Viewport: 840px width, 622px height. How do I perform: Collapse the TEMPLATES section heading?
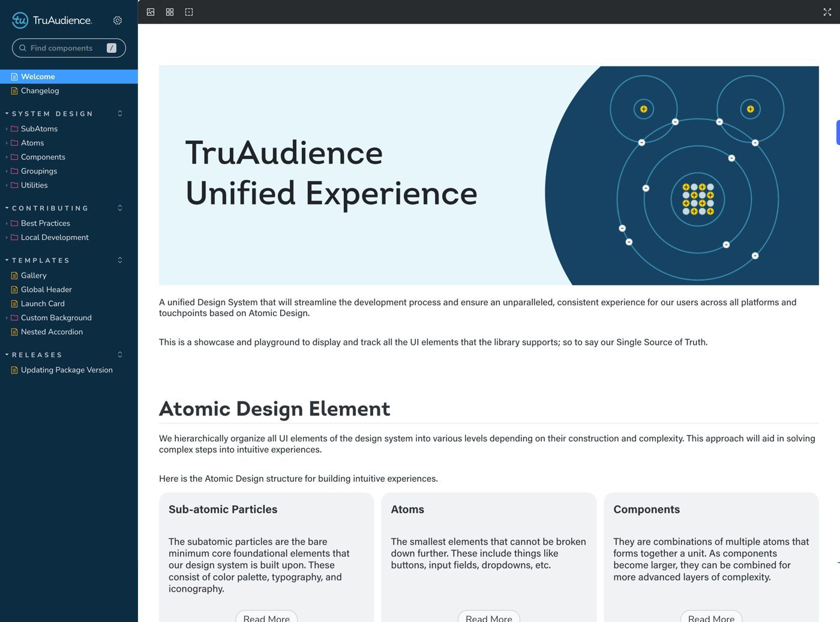41,260
